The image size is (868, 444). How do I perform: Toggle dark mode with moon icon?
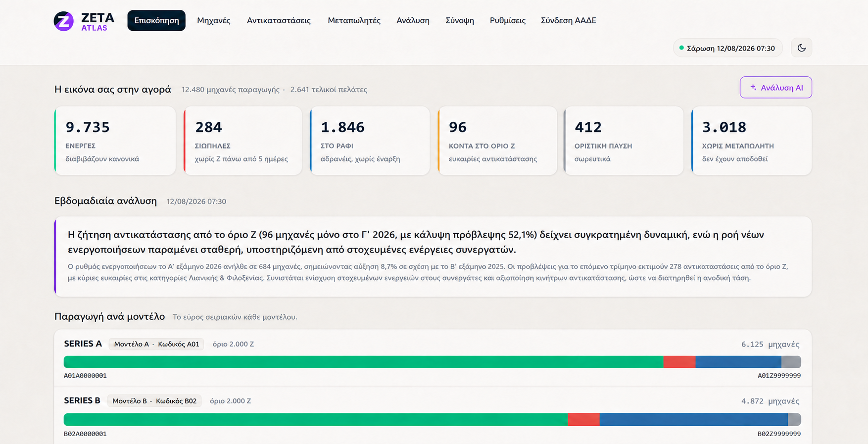(802, 48)
